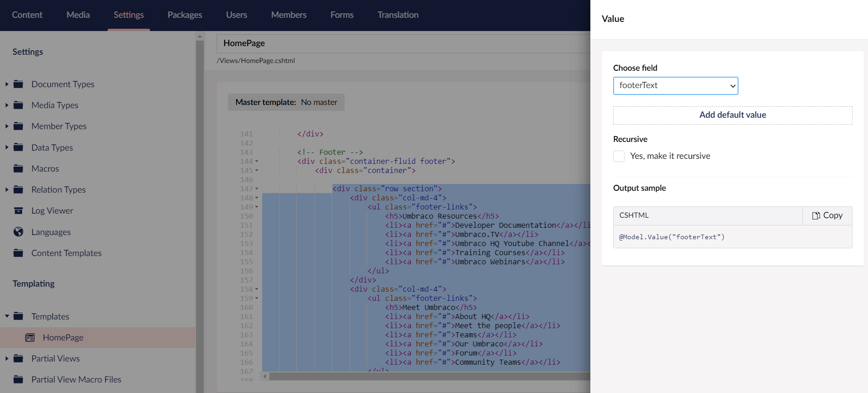Collapse the Templates tree node
This screenshot has width=868, height=393.
pos(7,316)
